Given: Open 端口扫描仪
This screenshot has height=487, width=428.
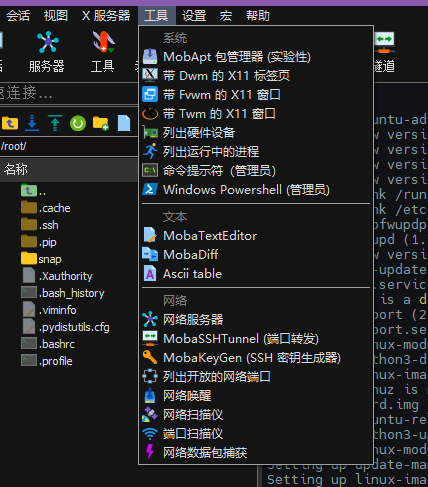Looking at the screenshot, I should pos(256,434).
